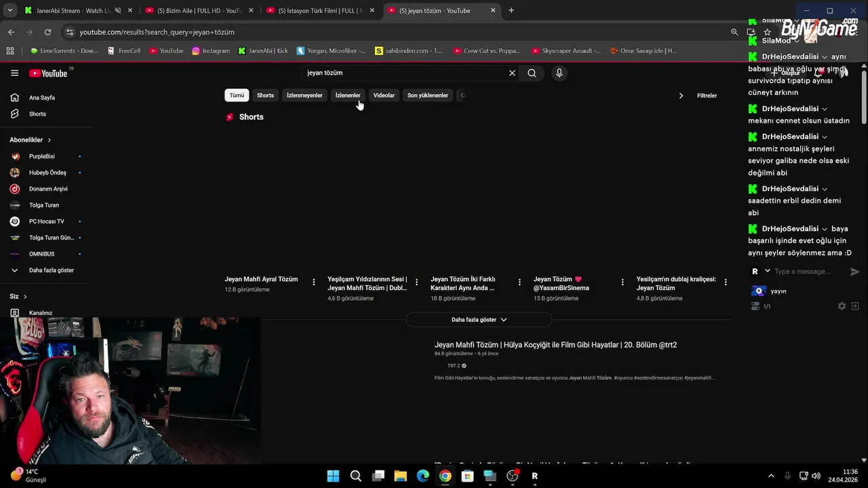Open the TRT 2 channel link
This screenshot has height=488, width=868.
[x=454, y=366]
